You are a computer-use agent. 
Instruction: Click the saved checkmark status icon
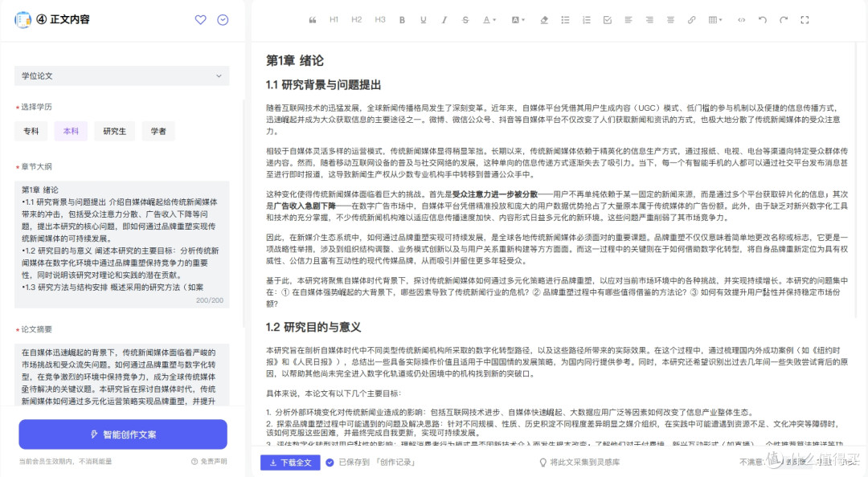(x=330, y=463)
